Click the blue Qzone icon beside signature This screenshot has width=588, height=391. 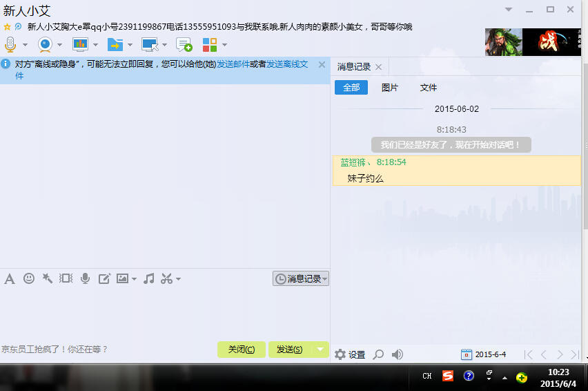(18, 27)
